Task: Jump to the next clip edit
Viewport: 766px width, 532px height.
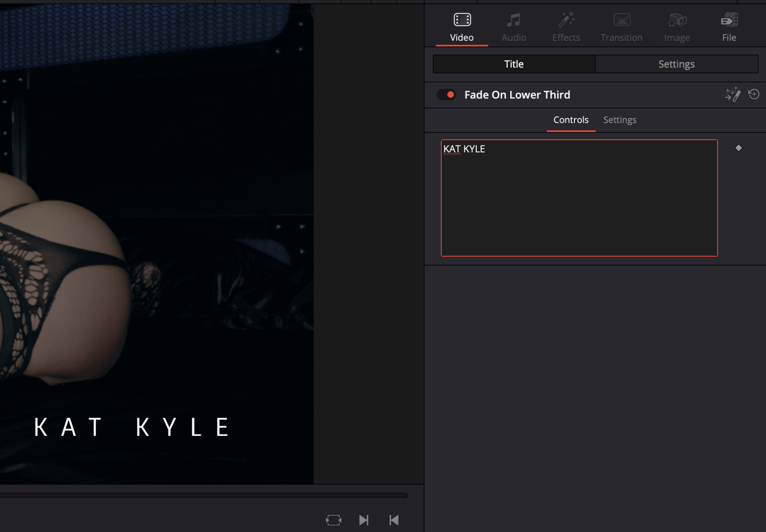Action: [x=364, y=520]
